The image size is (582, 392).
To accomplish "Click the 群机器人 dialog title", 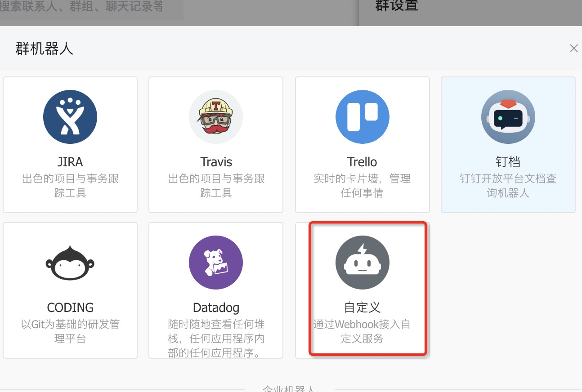I will [x=44, y=49].
